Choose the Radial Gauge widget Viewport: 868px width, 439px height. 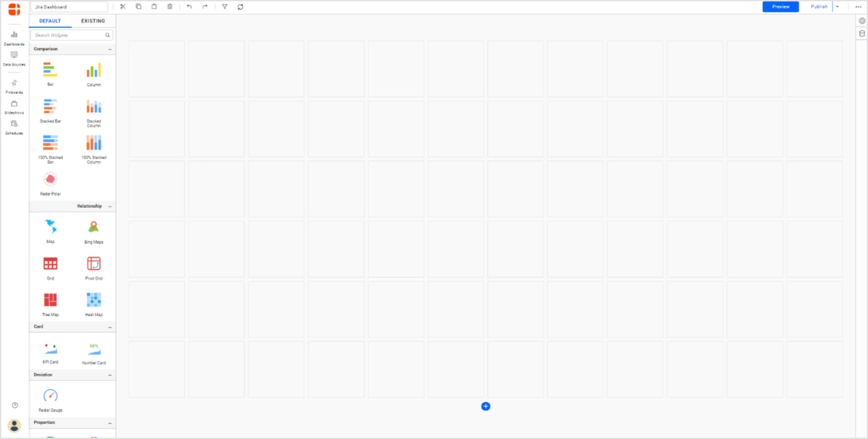click(50, 396)
